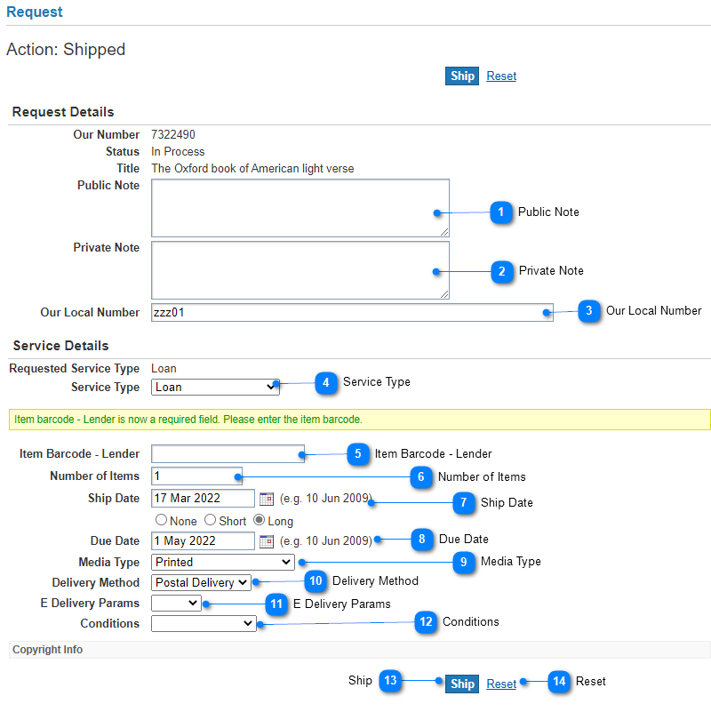Open the Ship Date calendar picker icon

click(x=267, y=499)
